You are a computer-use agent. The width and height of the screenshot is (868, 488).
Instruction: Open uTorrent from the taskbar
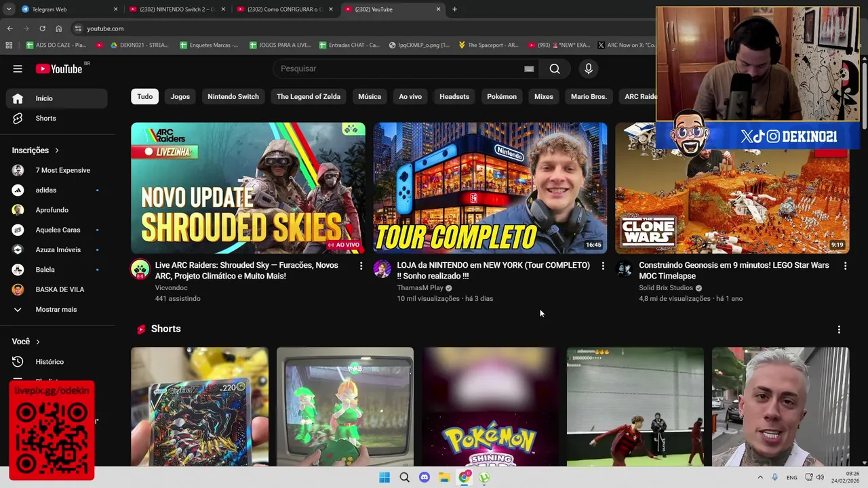pyautogui.click(x=484, y=477)
